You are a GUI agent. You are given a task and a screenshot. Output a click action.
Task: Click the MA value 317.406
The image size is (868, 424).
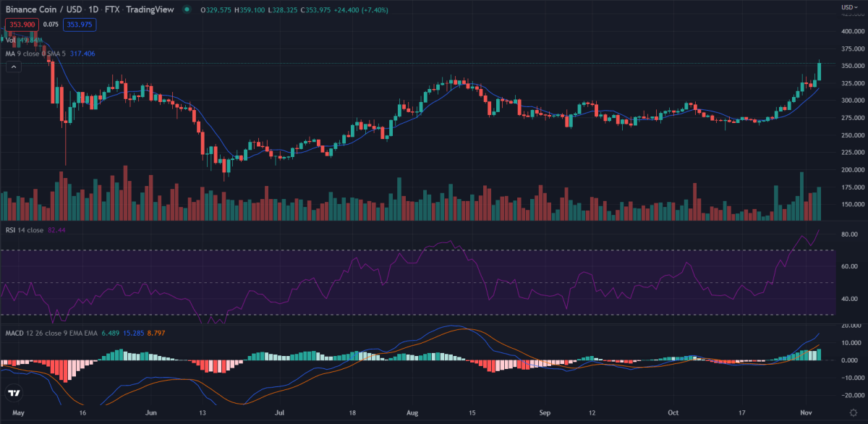(x=81, y=54)
